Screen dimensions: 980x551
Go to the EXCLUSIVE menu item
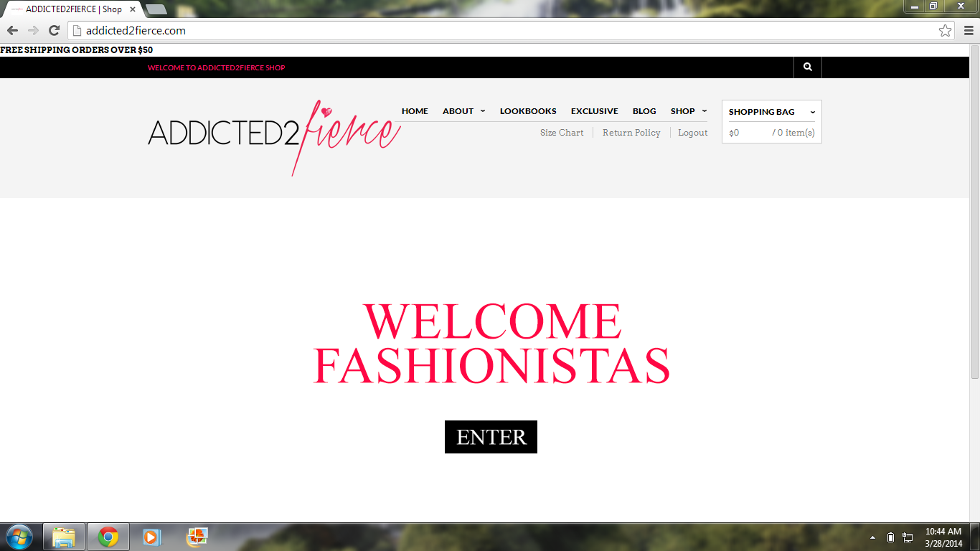(594, 111)
